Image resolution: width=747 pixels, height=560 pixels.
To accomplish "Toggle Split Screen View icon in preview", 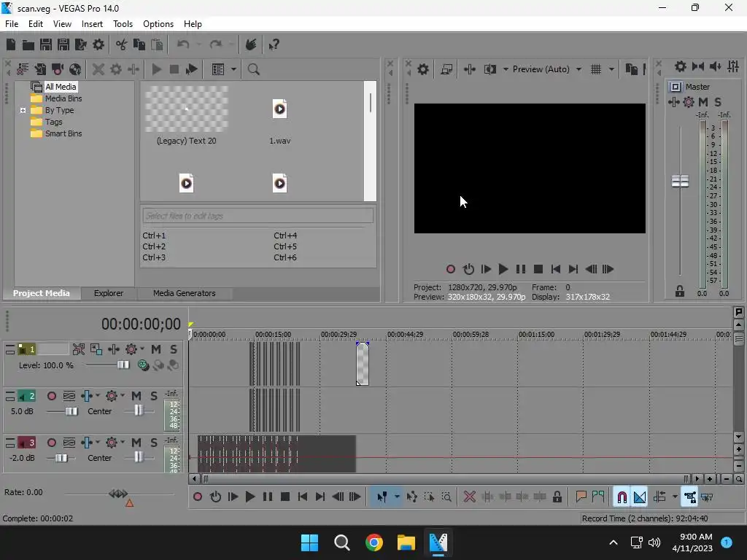I will coord(489,69).
